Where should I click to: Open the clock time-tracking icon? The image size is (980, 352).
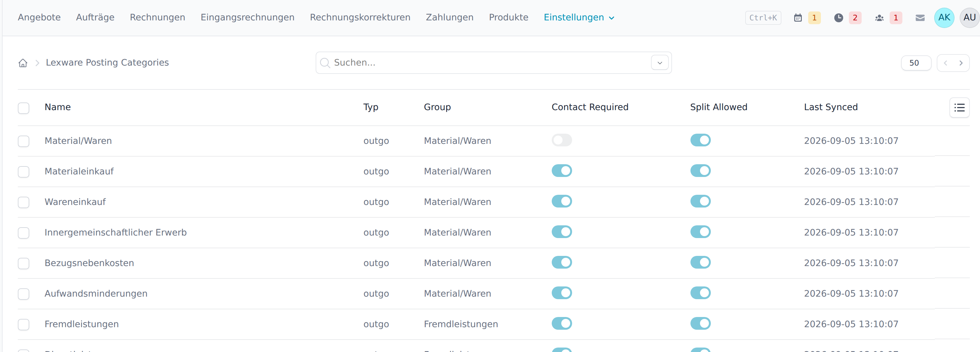pos(838,18)
